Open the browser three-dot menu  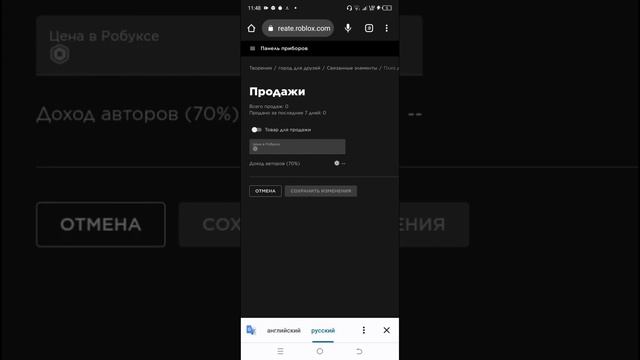click(x=387, y=28)
